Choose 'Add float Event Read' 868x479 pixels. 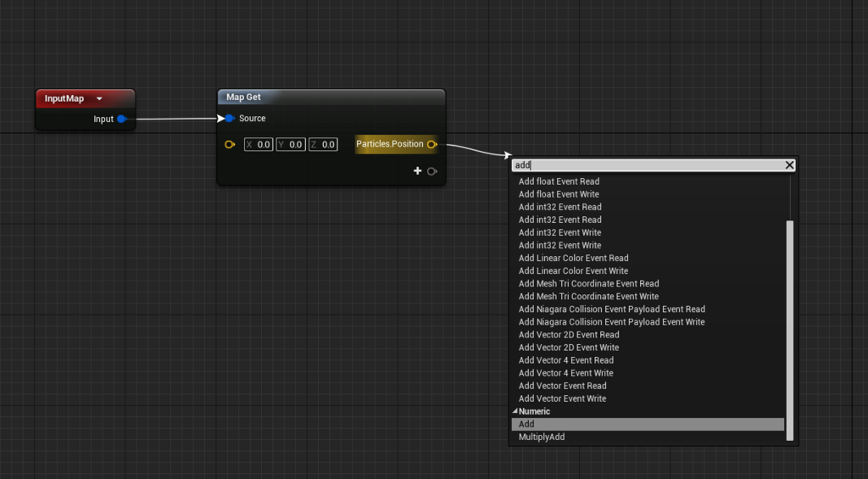tap(559, 181)
